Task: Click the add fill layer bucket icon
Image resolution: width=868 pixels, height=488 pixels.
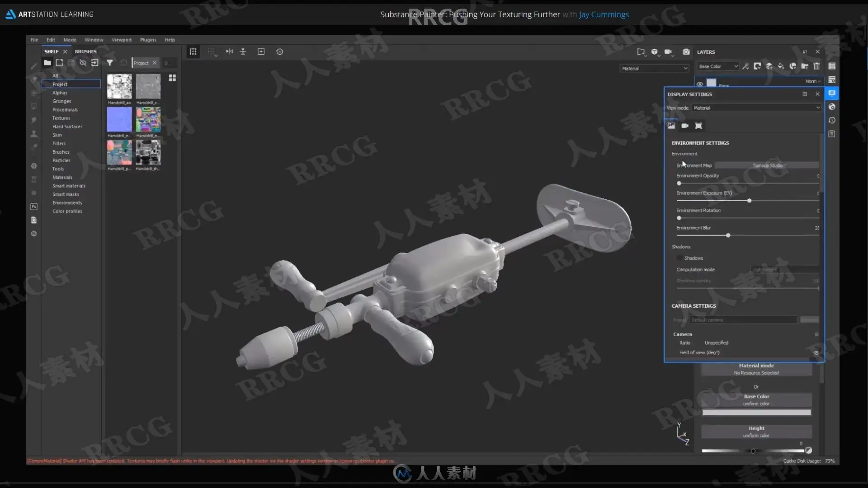Action: 781,66
